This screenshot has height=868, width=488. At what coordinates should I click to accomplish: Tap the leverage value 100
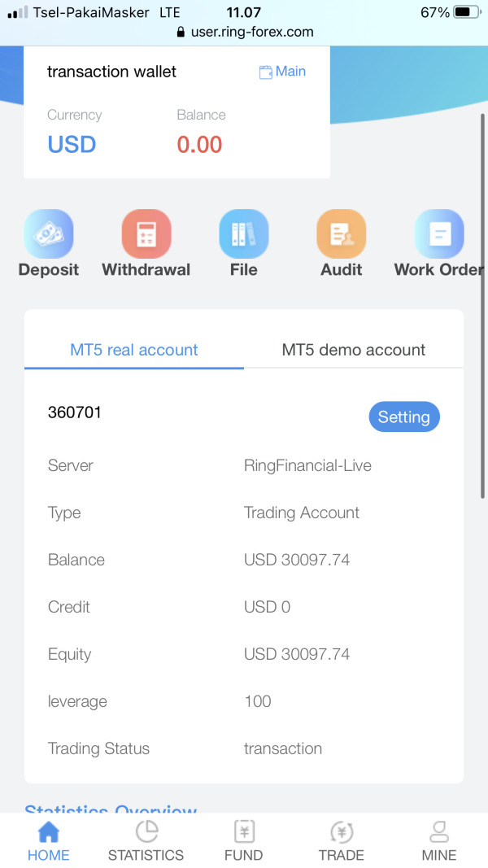click(x=258, y=701)
